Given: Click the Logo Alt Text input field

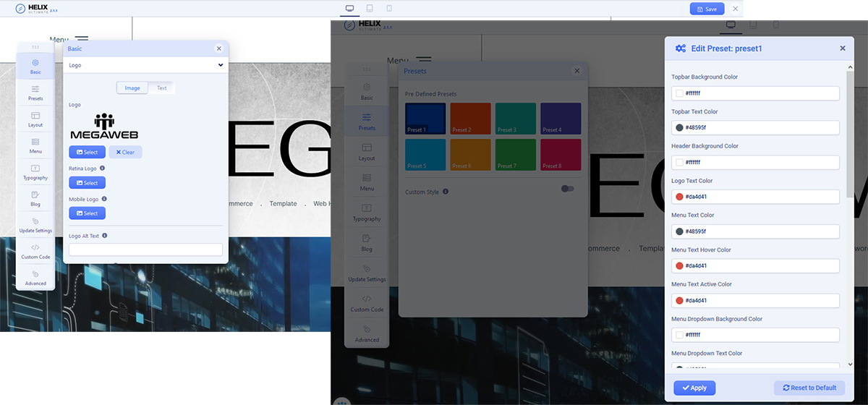Looking at the screenshot, I should pos(145,250).
